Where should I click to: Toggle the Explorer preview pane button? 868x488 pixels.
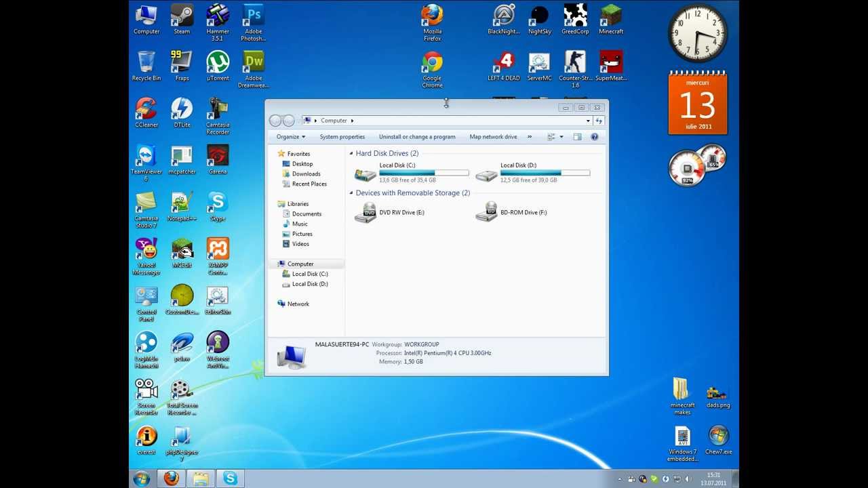click(577, 137)
